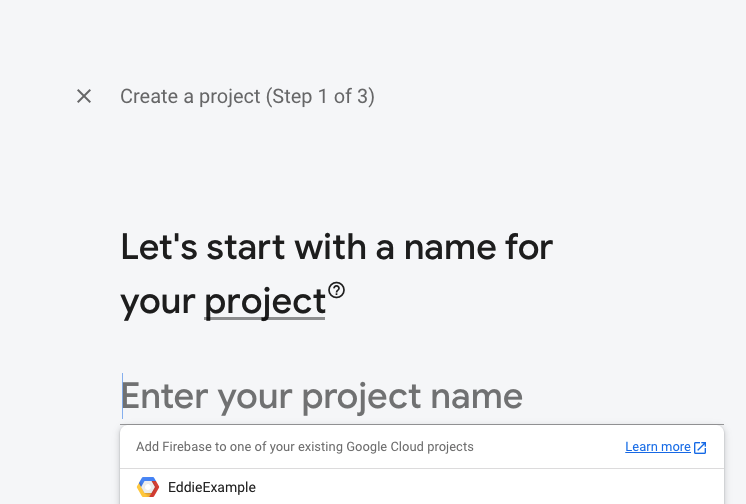Screen dimensions: 746x504
Task: Close the Create a project dialog
Action: coord(84,96)
